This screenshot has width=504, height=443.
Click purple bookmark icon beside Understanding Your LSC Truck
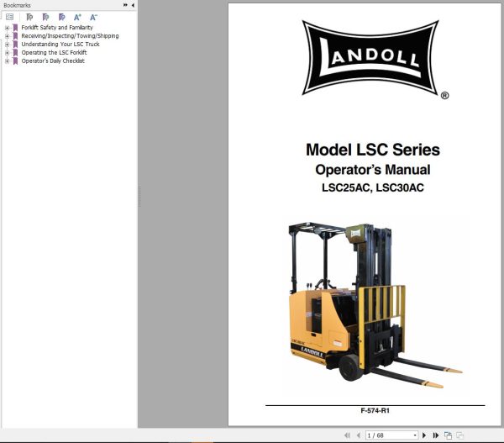(x=15, y=45)
